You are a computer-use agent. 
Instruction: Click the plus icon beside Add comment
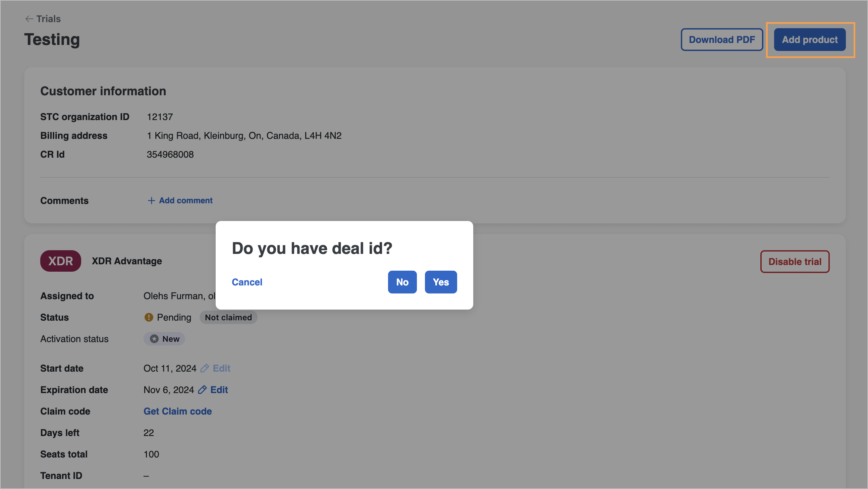[x=151, y=201]
